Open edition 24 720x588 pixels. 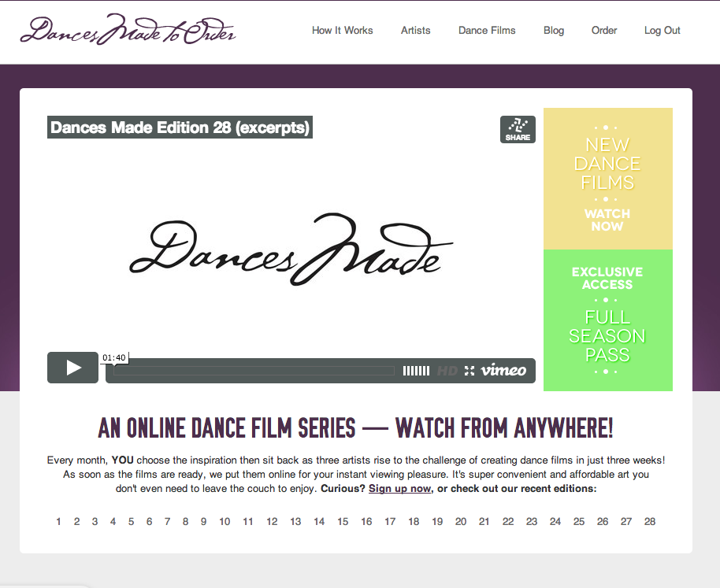pos(555,522)
